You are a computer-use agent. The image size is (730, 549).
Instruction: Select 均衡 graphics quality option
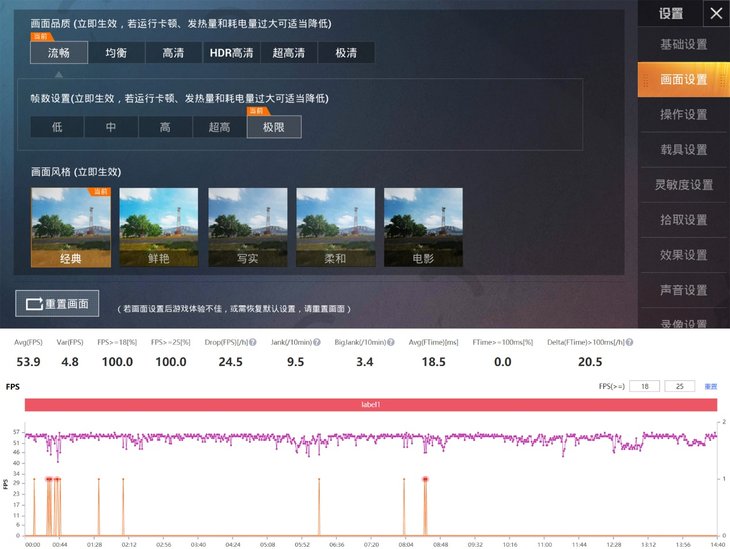(x=116, y=53)
